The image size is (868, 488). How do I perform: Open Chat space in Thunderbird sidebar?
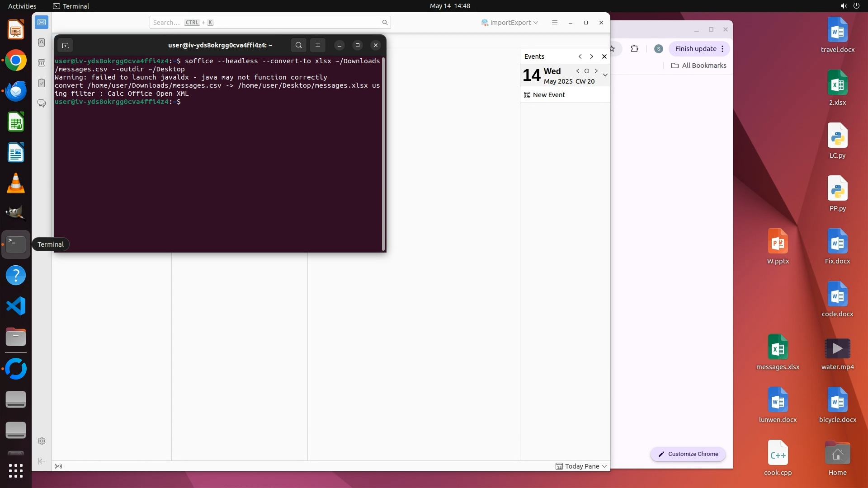(x=42, y=103)
